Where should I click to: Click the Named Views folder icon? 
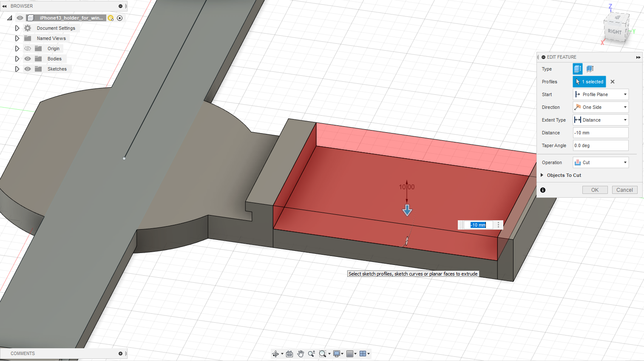coord(28,38)
